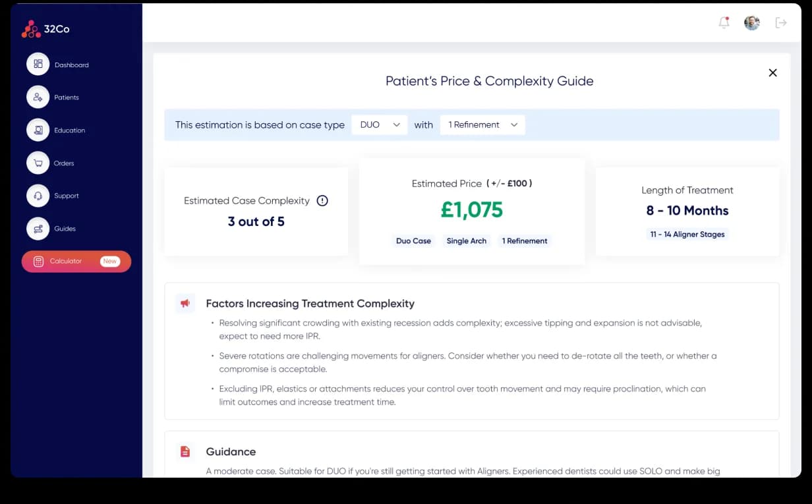812x504 pixels.
Task: Click the 'Patient's Price & Complexity Guide' title
Action: [x=490, y=81]
